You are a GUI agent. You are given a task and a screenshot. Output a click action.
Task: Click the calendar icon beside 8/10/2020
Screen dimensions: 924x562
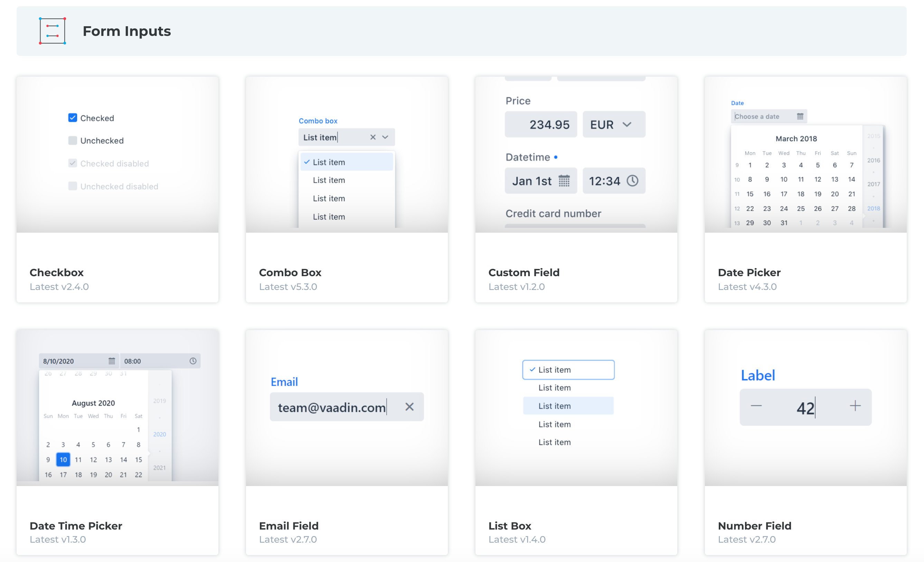[x=112, y=361]
